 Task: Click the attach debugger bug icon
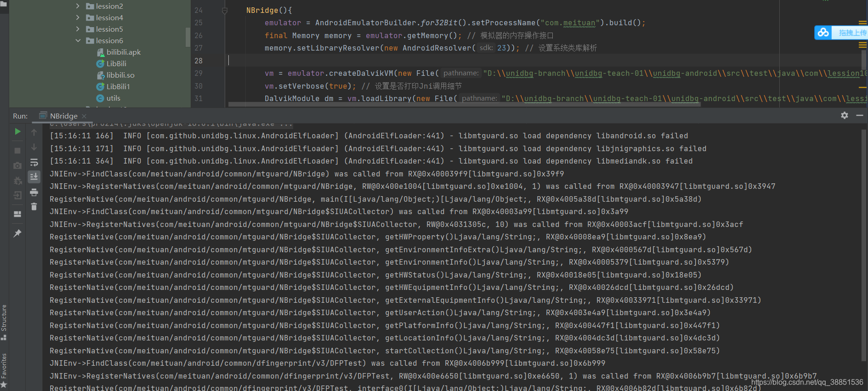click(17, 181)
